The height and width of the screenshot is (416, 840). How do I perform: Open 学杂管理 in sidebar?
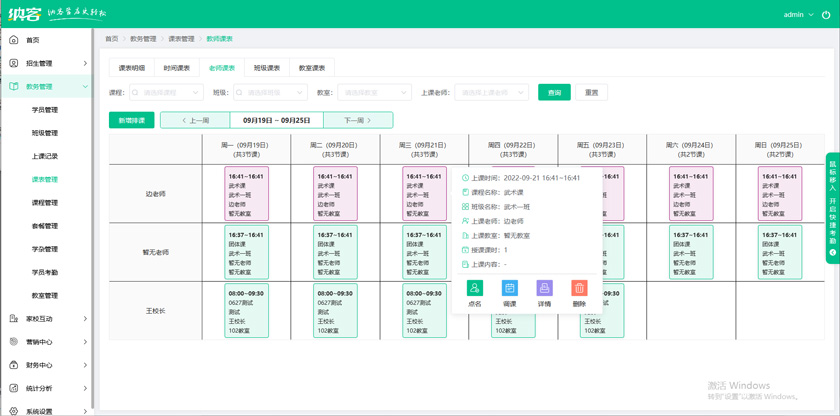click(x=45, y=249)
